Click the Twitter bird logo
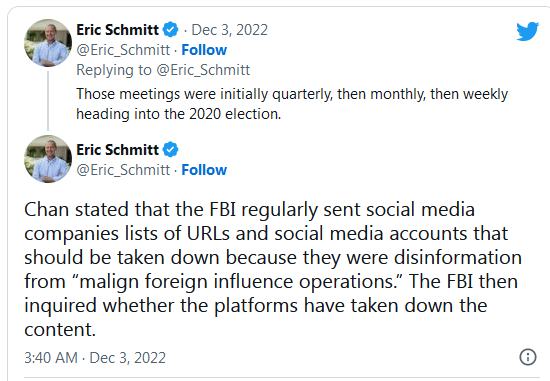This screenshot has height=381, width=550. click(528, 31)
